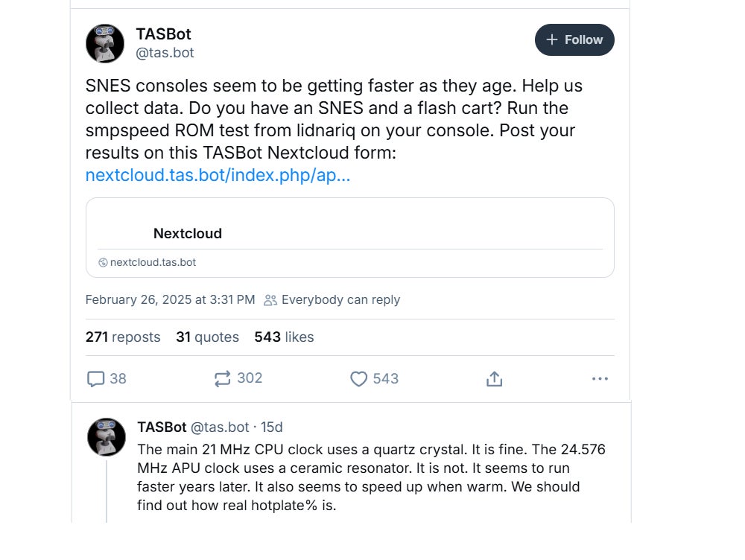View the 271 reposts list

123,337
